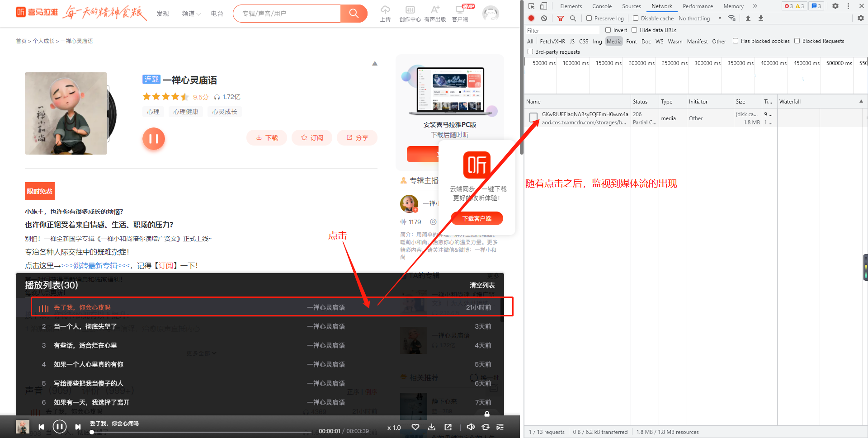Mute audio with the speaker icon
The height and width of the screenshot is (438, 868).
coord(471,427)
